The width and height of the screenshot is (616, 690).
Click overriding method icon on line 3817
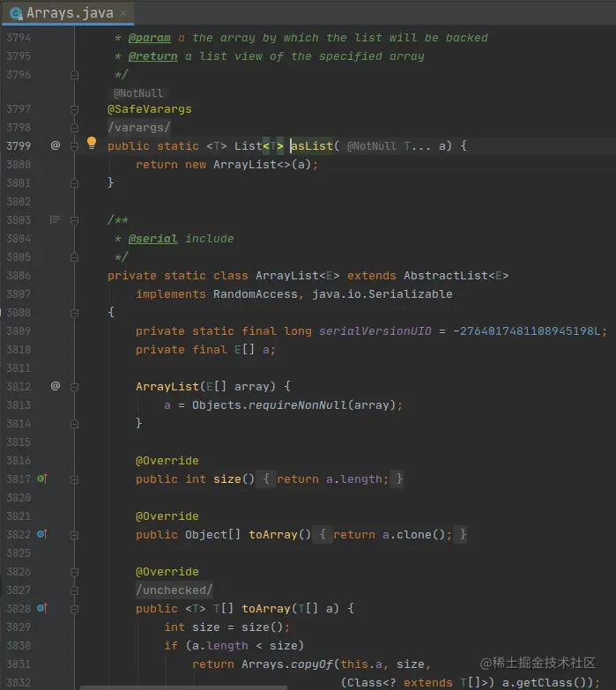click(x=42, y=479)
